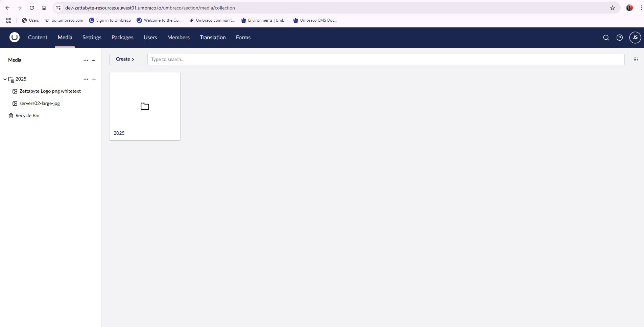Open the Chrome profile avatar

click(x=629, y=8)
